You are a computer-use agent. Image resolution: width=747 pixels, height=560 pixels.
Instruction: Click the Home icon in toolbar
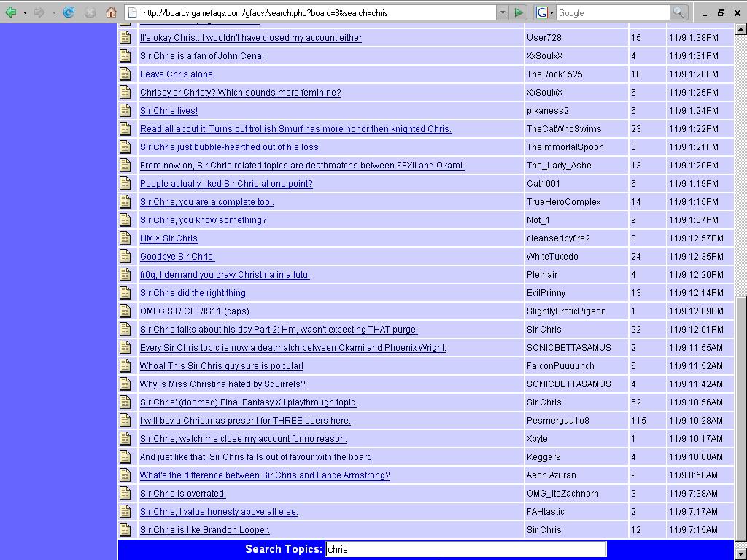[111, 12]
